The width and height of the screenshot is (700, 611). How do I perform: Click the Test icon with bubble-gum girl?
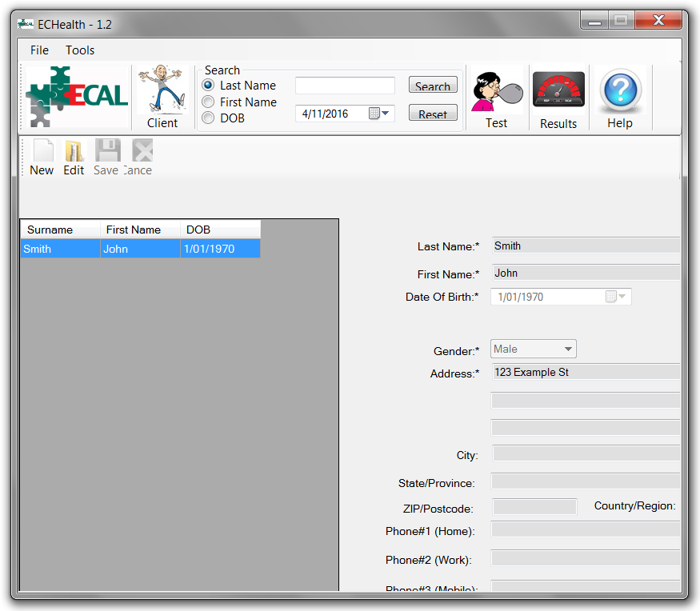(496, 98)
